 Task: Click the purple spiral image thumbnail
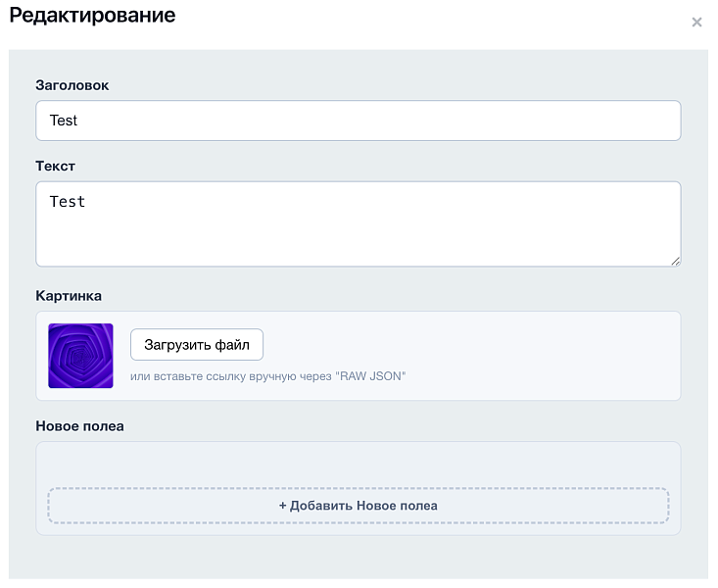point(80,356)
